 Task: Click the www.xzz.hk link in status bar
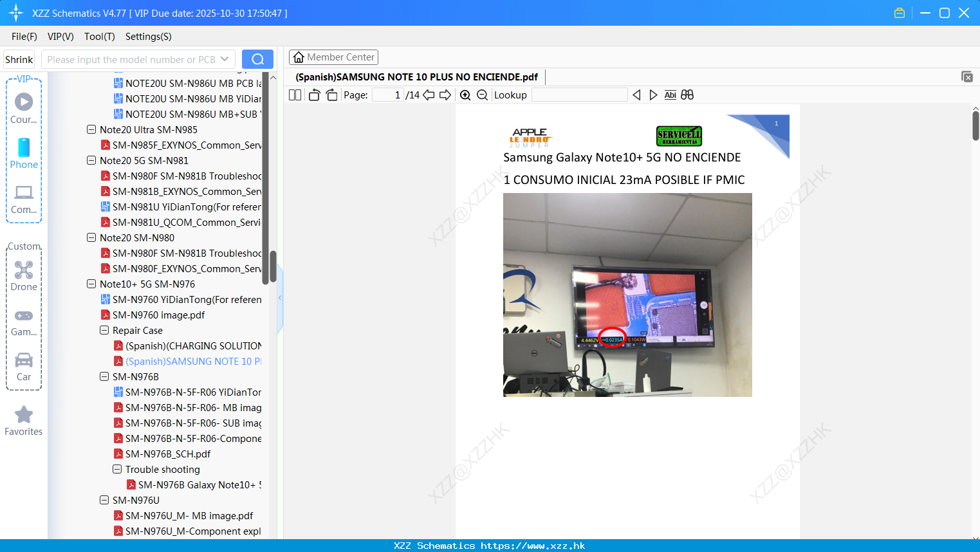pyautogui.click(x=533, y=546)
